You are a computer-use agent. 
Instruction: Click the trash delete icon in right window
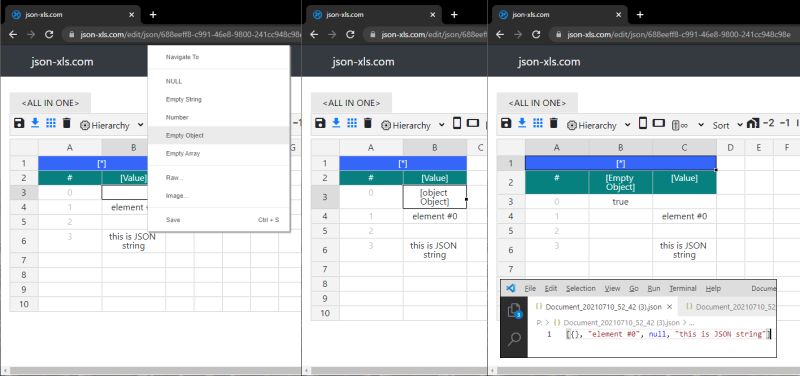pos(554,123)
